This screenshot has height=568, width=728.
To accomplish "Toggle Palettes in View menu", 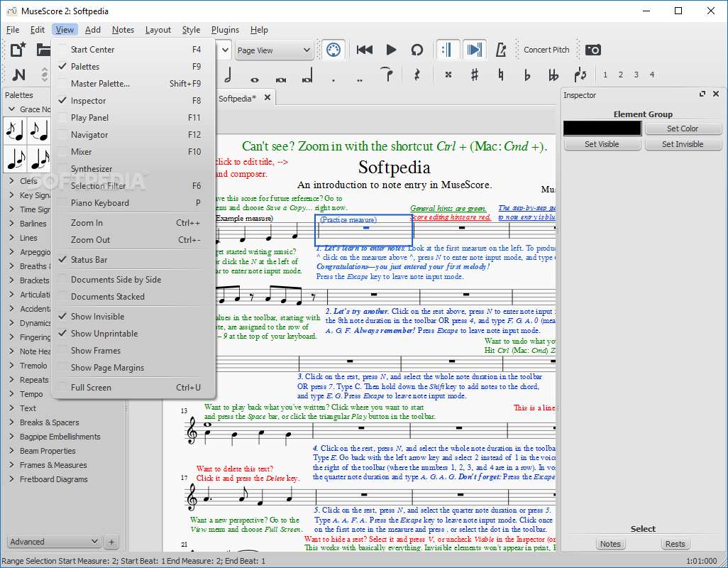I will click(133, 67).
